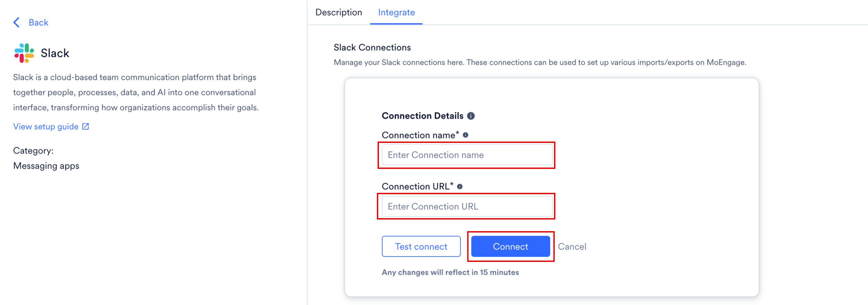Click the info icon beside Connection name label
The width and height of the screenshot is (868, 305).
(465, 135)
